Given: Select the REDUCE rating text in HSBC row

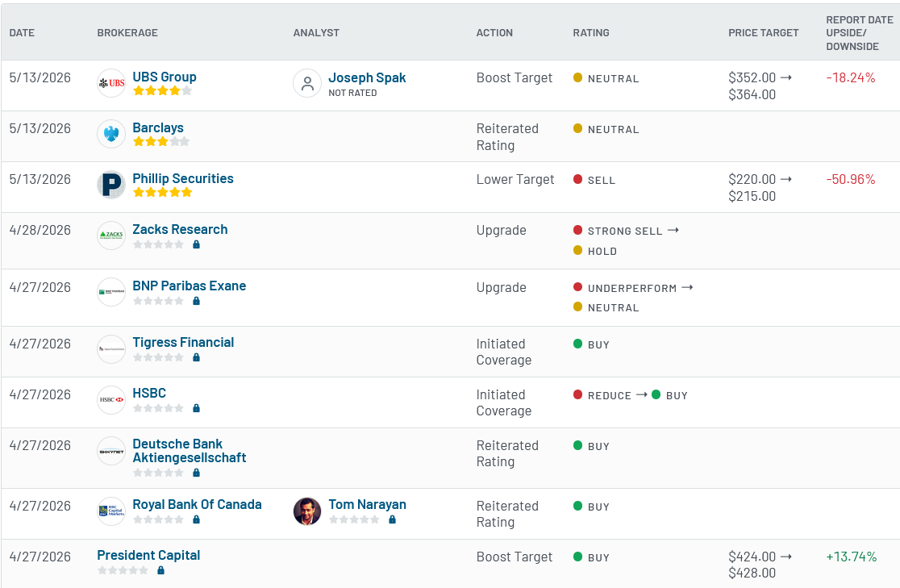Looking at the screenshot, I should (610, 396).
